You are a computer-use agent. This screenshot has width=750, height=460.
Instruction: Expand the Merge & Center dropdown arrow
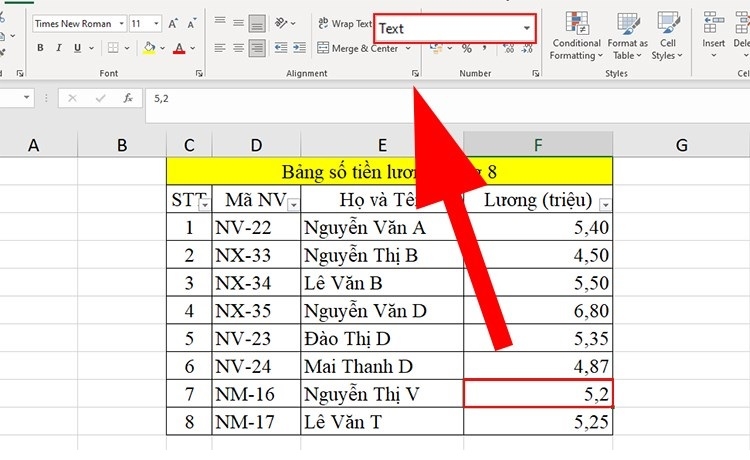[x=408, y=48]
